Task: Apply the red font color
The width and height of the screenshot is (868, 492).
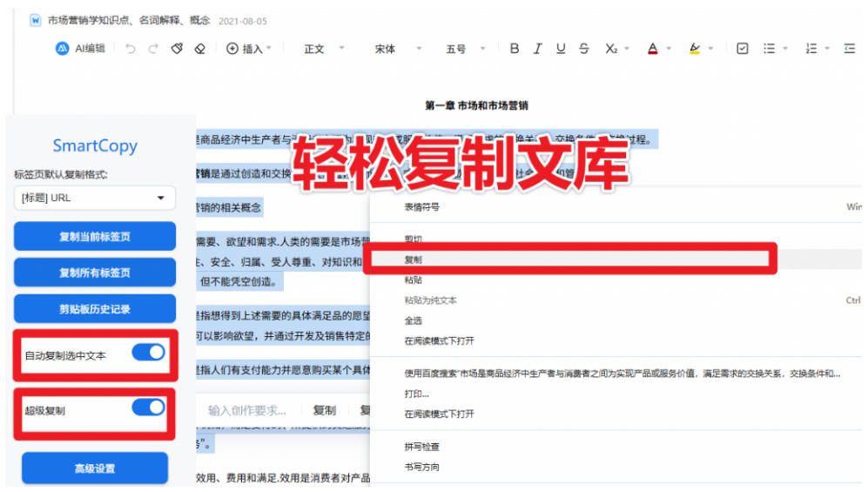Action: point(653,49)
